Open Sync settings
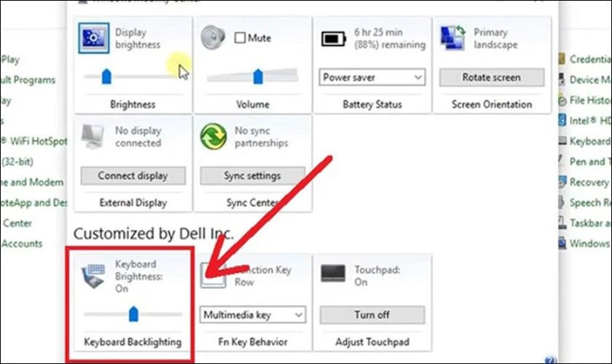 [251, 175]
